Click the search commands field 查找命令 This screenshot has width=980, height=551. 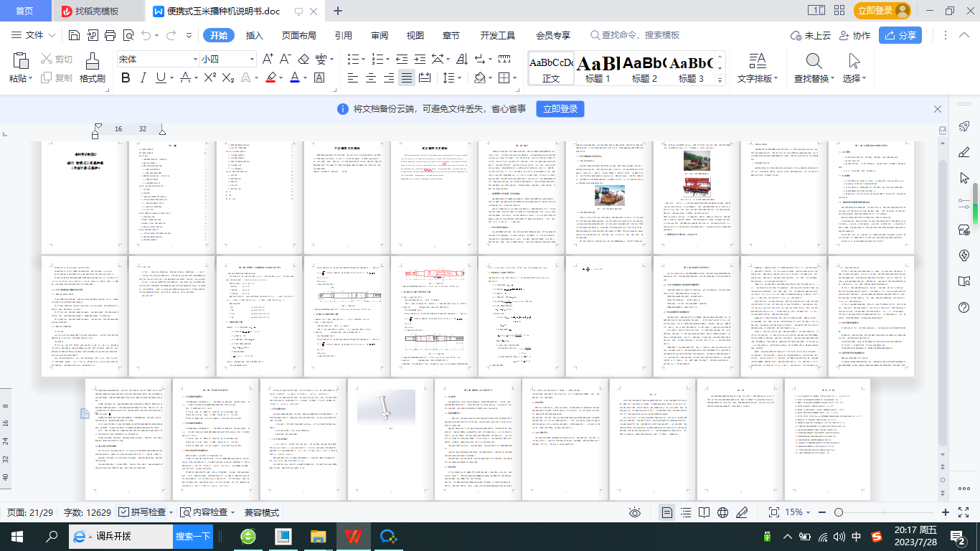[641, 35]
